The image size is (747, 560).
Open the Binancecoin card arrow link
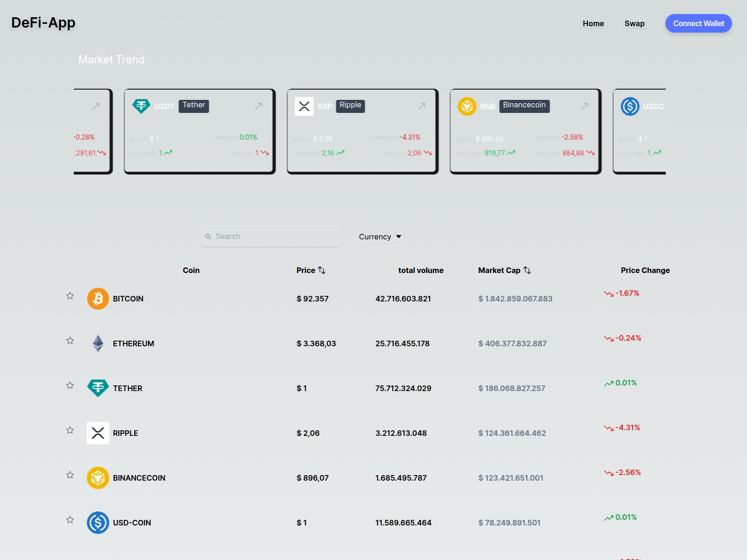point(585,106)
